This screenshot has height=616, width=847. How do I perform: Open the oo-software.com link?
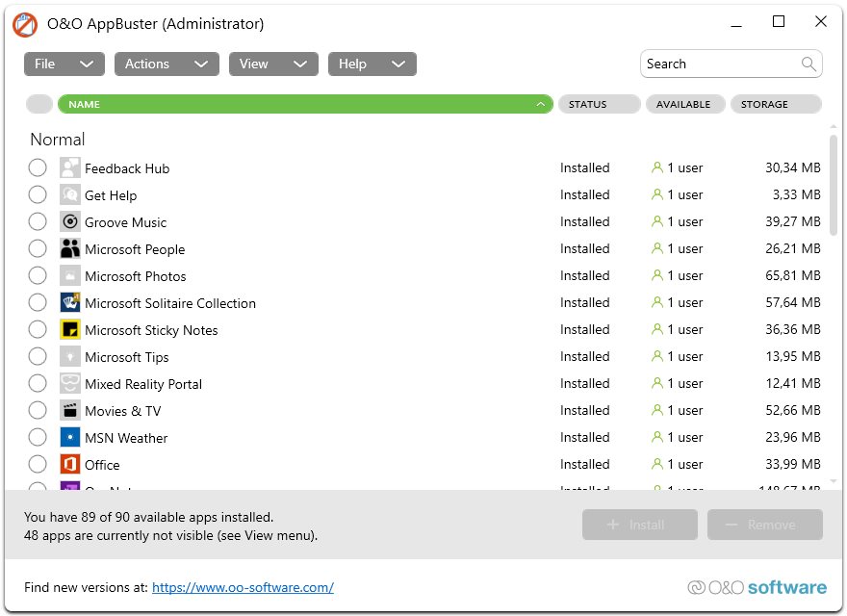pyautogui.click(x=242, y=586)
